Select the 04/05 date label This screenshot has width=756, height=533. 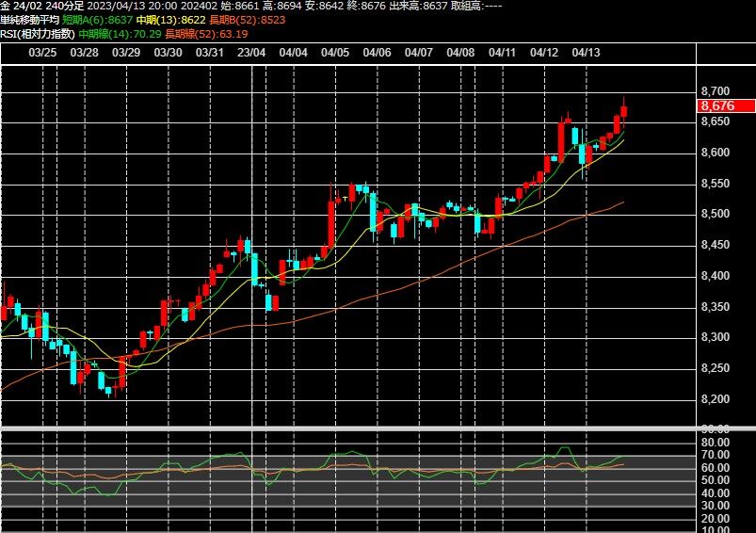335,53
